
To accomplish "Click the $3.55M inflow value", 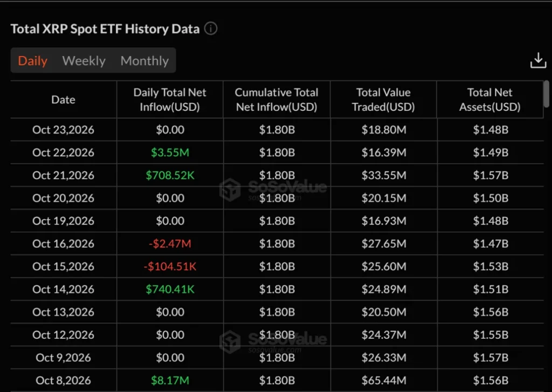I will pyautogui.click(x=170, y=152).
